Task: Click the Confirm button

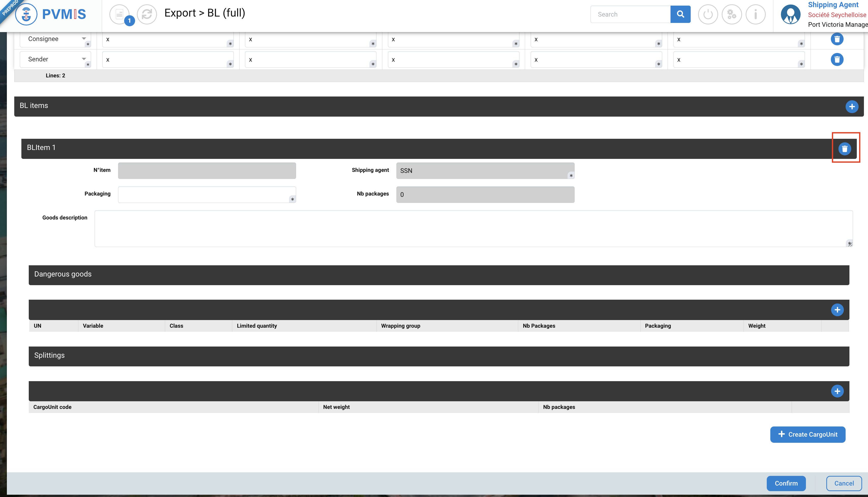Action: coord(786,483)
